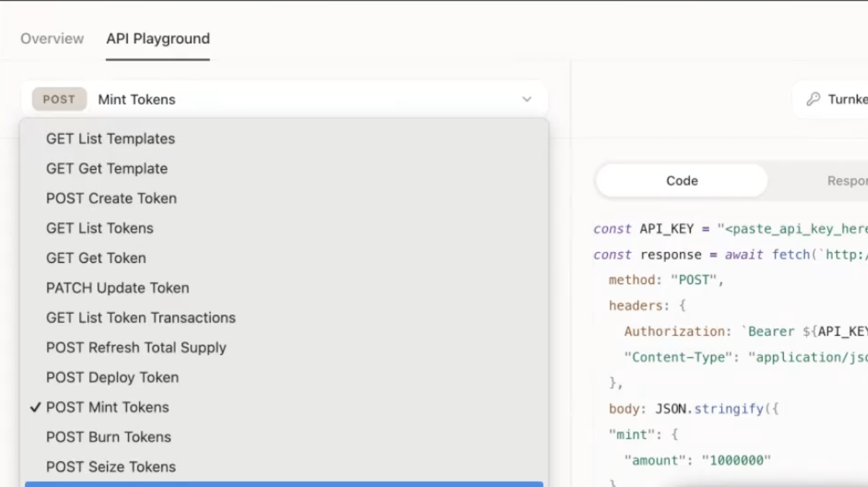Choose GET List Templates endpoint

pyautogui.click(x=111, y=139)
